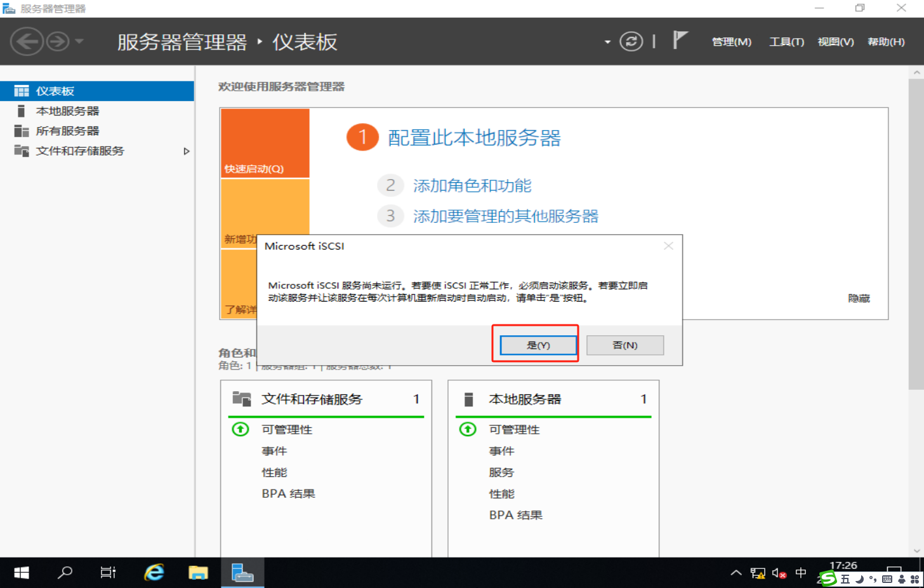Click 性能 in the 文件和存储服务 tile
Viewport: 924px width, 588px height.
274,472
